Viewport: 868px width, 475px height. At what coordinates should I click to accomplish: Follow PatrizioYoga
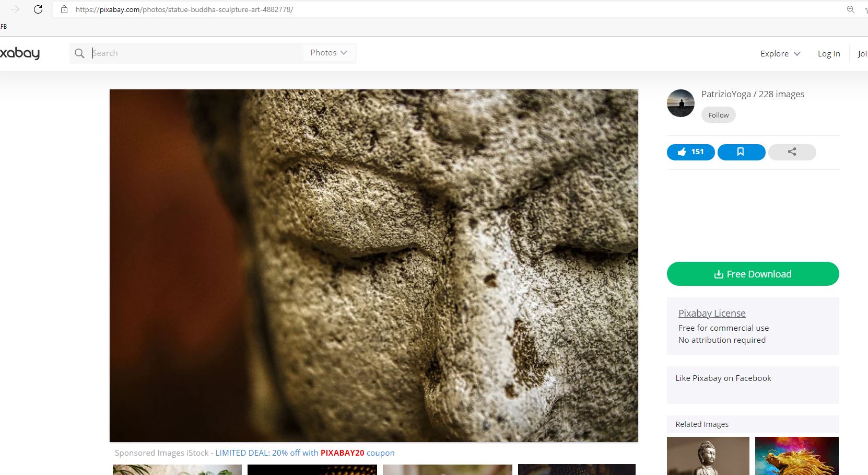pyautogui.click(x=718, y=115)
